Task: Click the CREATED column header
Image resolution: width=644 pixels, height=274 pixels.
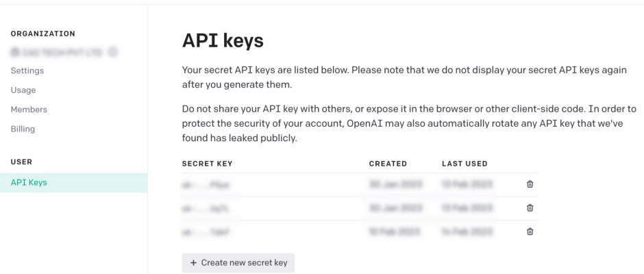Action: pyautogui.click(x=388, y=164)
